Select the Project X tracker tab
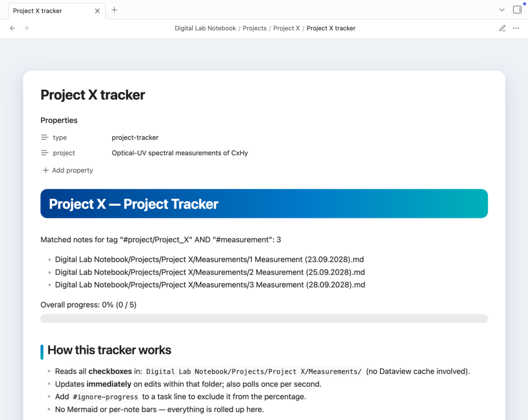The width and height of the screenshot is (528, 420). pyautogui.click(x=47, y=11)
